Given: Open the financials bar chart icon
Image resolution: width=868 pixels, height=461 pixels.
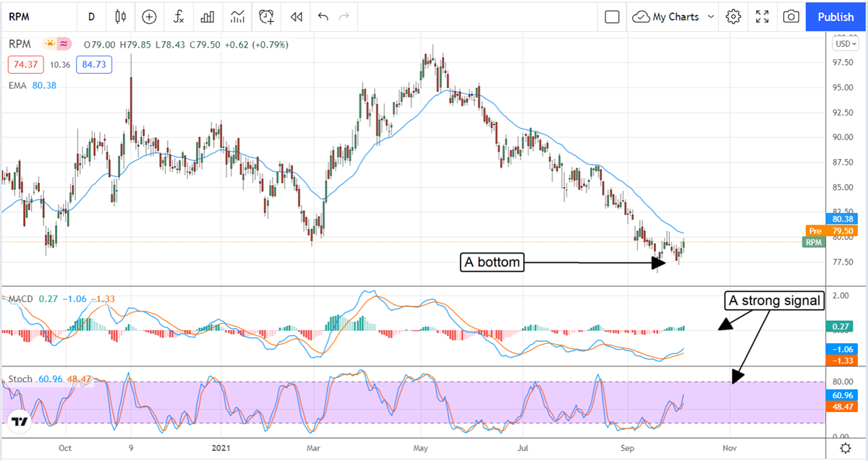Looking at the screenshot, I should coord(208,16).
